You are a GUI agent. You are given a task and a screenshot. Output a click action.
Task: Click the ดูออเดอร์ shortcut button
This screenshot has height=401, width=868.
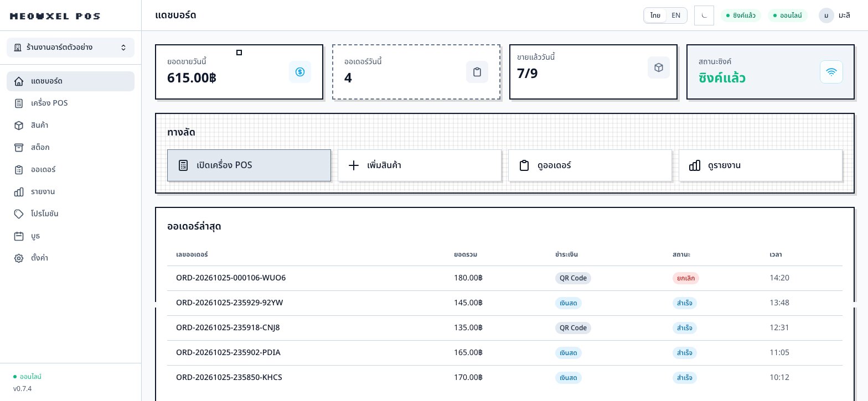590,165
